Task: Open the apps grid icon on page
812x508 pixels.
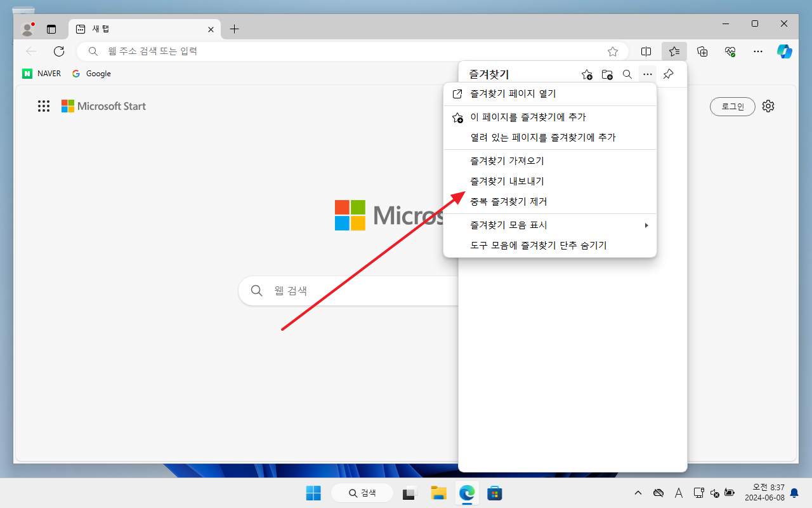Action: (x=44, y=106)
